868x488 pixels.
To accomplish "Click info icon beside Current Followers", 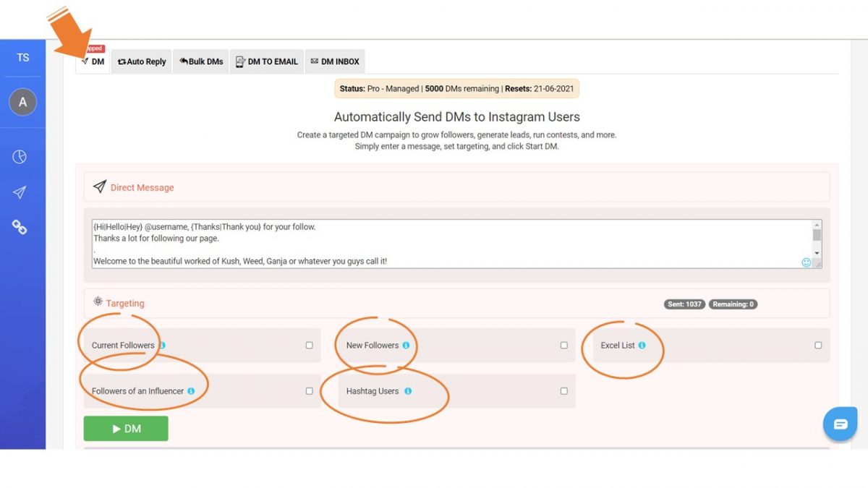I will 162,346.
